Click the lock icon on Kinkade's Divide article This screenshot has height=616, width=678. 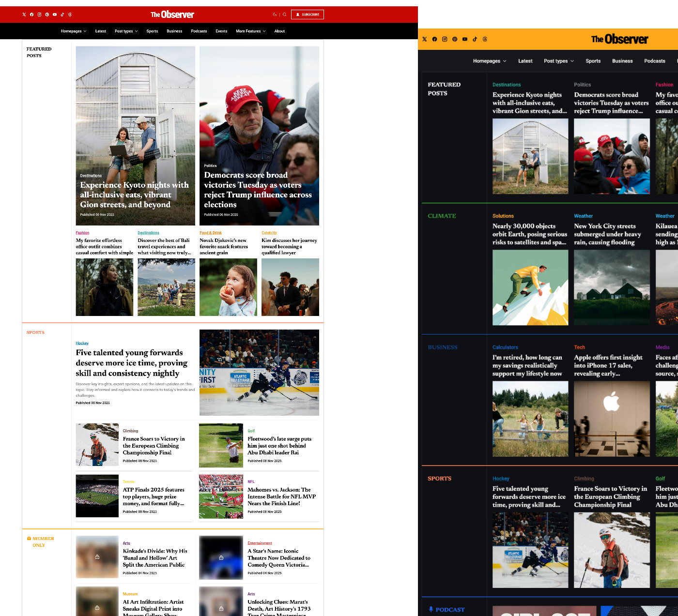(97, 557)
